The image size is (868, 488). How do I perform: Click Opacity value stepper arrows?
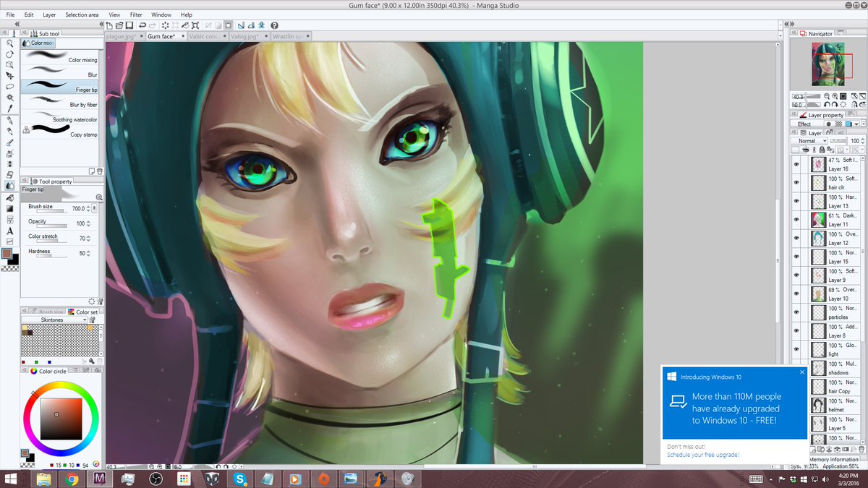click(89, 223)
